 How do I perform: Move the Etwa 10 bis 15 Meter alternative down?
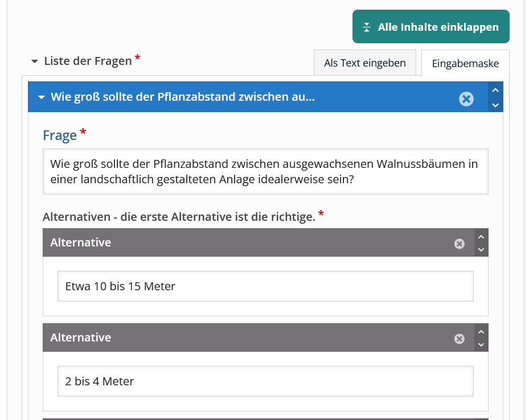[x=481, y=250]
